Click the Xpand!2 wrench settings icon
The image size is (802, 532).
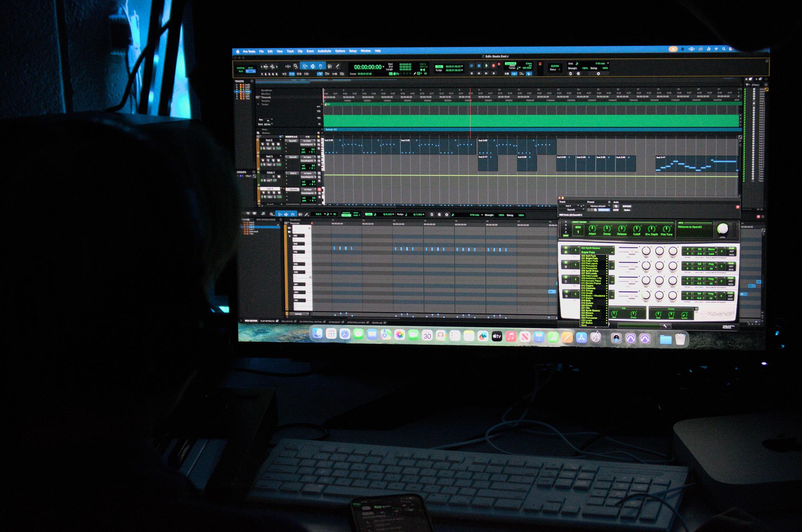click(x=665, y=326)
